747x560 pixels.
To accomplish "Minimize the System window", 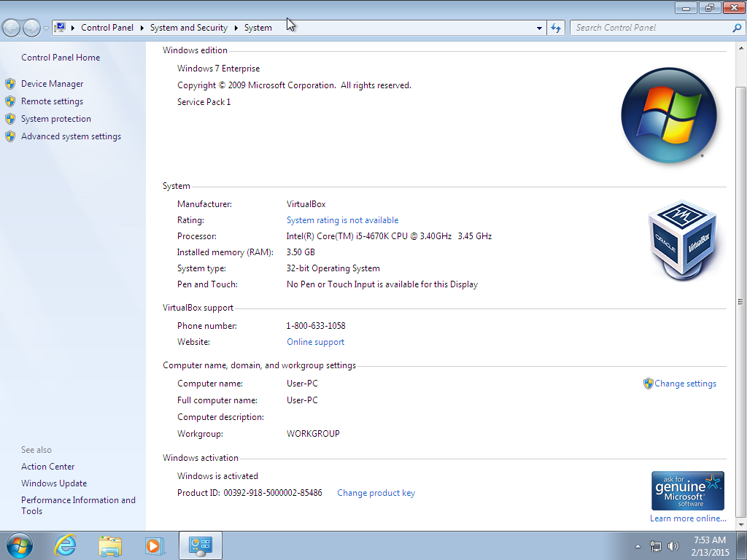I will [686, 7].
